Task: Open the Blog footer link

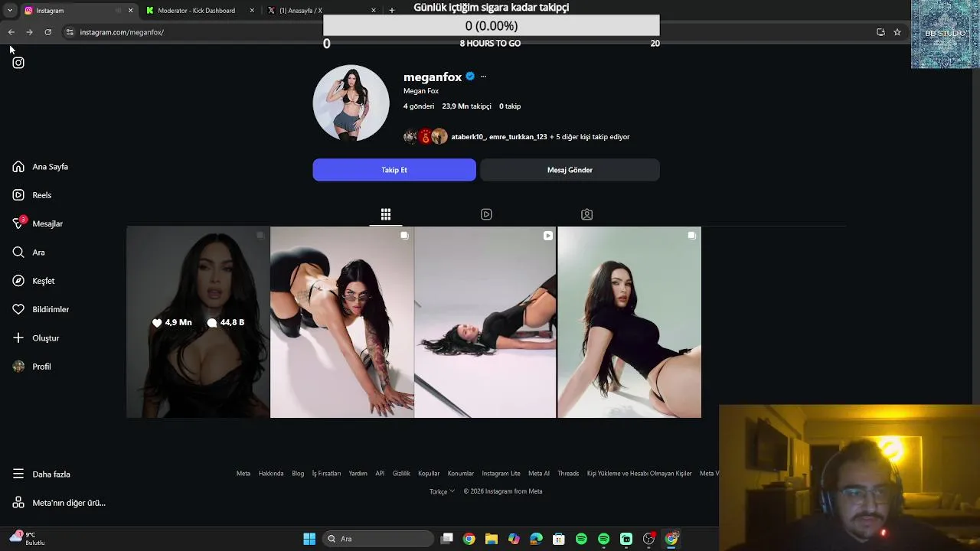Action: 298,474
